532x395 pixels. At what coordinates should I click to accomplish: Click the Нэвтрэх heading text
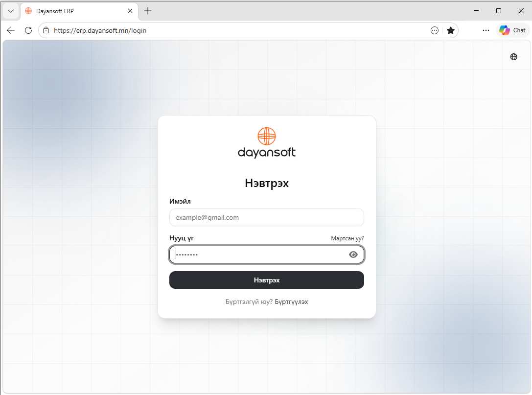coord(267,183)
